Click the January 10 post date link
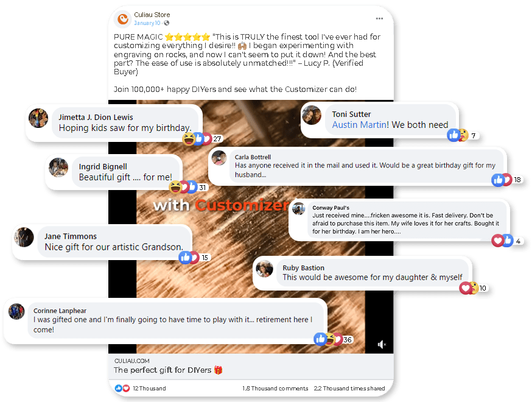532x402 pixels. tap(147, 23)
